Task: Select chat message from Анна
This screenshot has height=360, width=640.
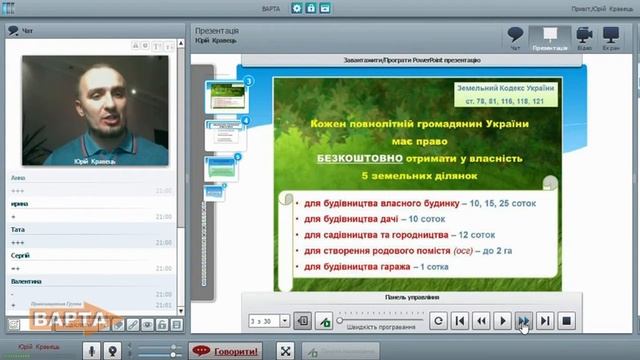Action: tap(91, 184)
